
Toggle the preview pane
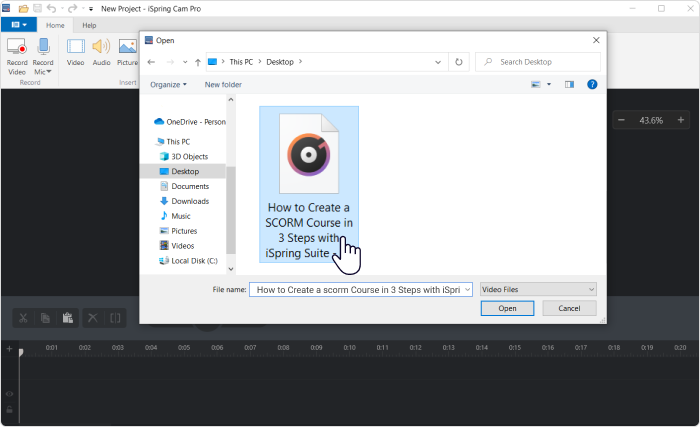click(x=569, y=84)
